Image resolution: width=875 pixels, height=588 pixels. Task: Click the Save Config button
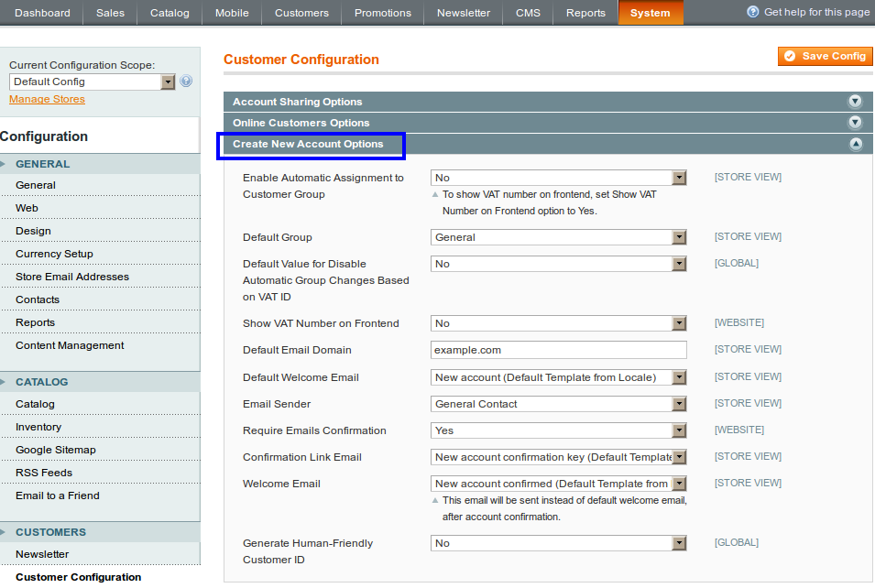coord(825,56)
